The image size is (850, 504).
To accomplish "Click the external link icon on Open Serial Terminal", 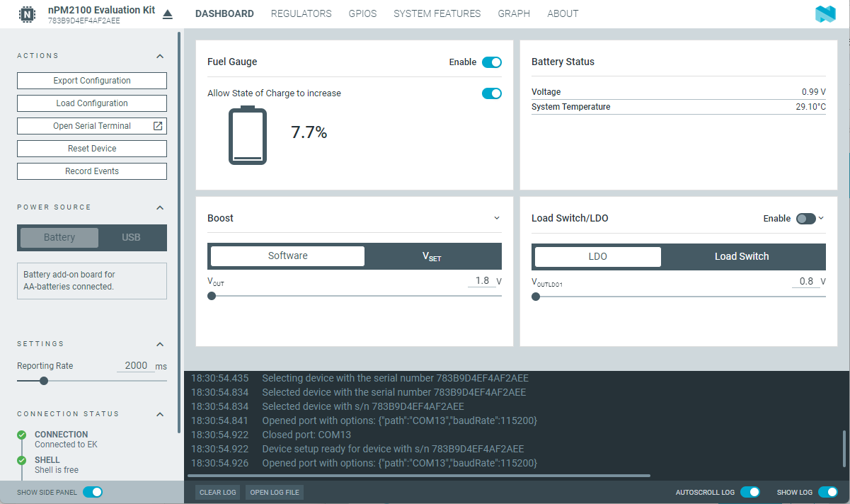I will click(x=159, y=126).
